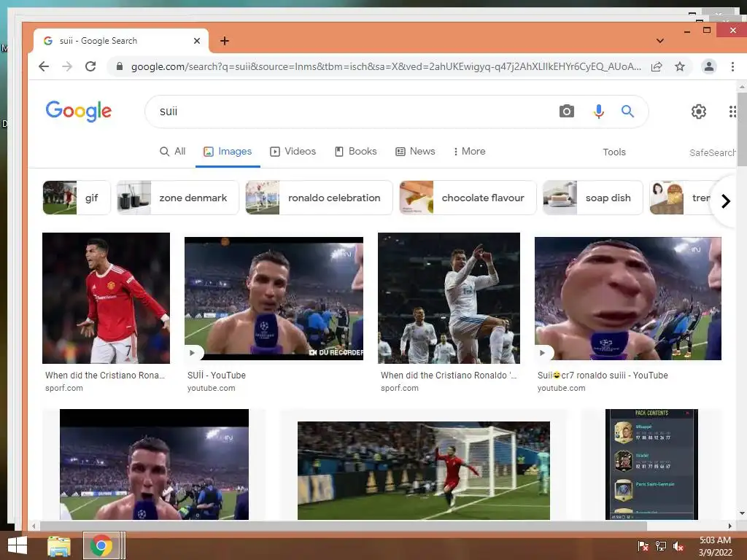Open the Books tab
This screenshot has height=560, width=747.
pos(356,152)
